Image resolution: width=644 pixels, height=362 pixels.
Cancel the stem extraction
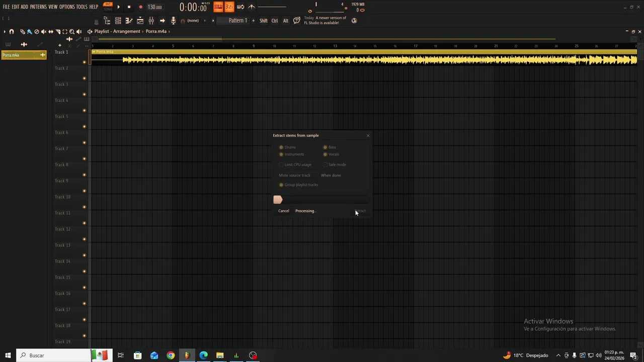[284, 211]
